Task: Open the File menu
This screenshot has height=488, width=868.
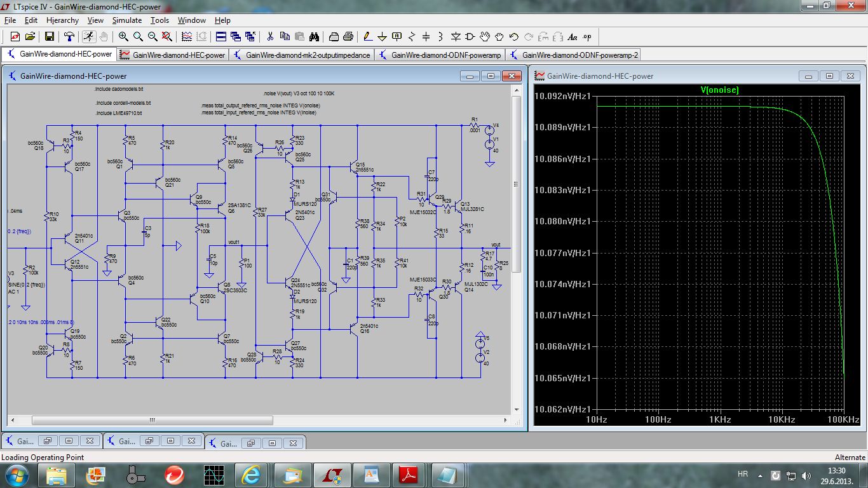Action: coord(10,20)
